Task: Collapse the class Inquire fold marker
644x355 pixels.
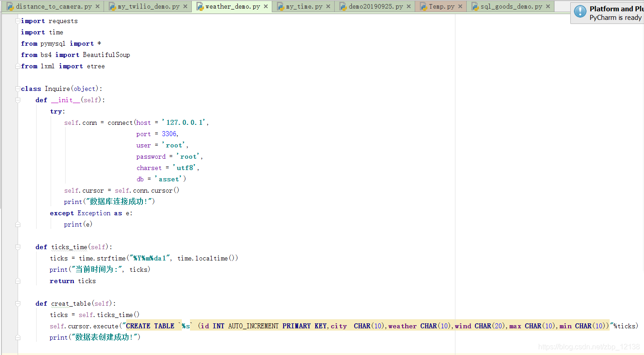Action: 18,89
